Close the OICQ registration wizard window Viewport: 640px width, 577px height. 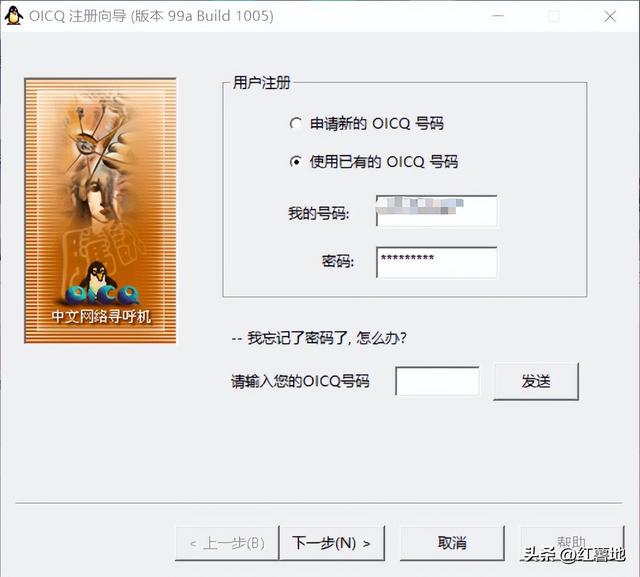(610, 16)
